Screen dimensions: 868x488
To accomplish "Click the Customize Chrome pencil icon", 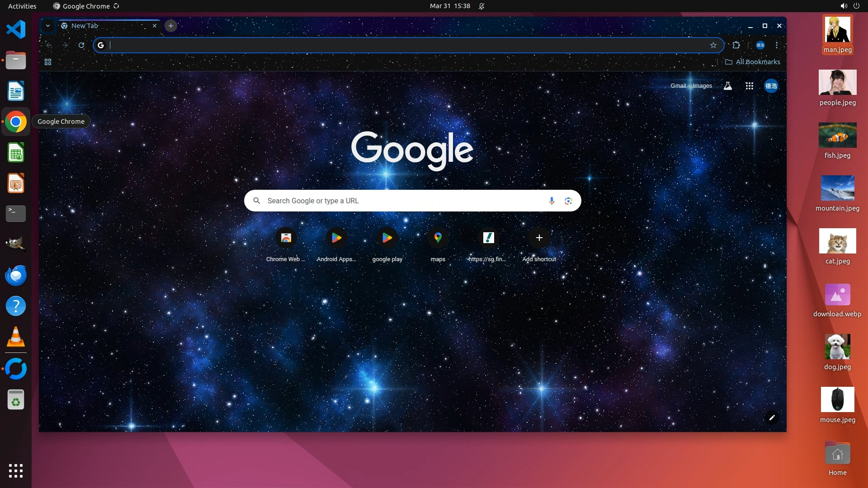I will click(772, 418).
